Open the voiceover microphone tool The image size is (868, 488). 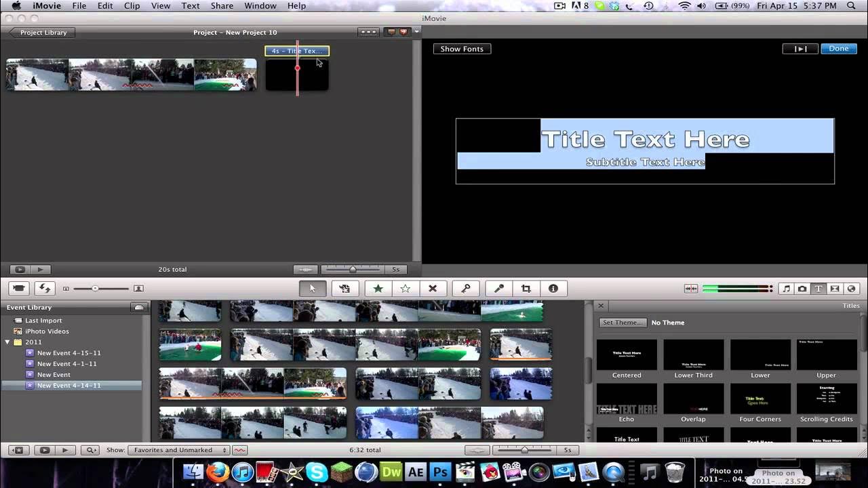pos(499,288)
